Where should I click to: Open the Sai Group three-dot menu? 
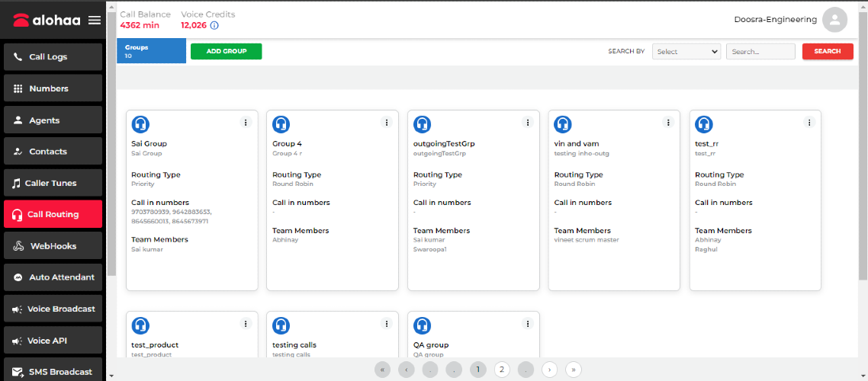pyautogui.click(x=246, y=122)
